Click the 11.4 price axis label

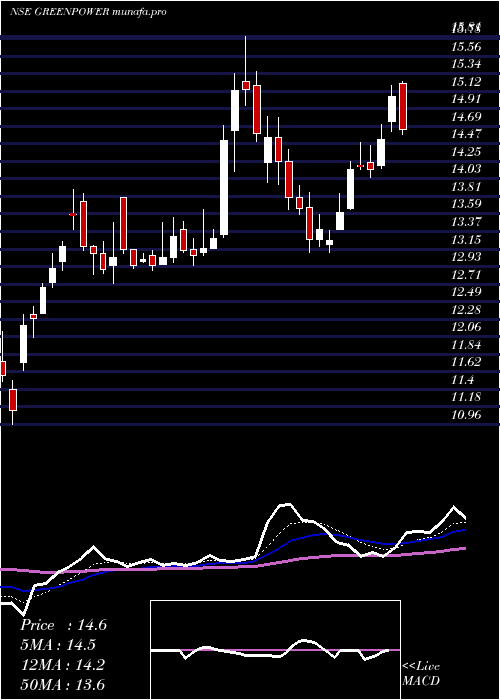pyautogui.click(x=463, y=379)
